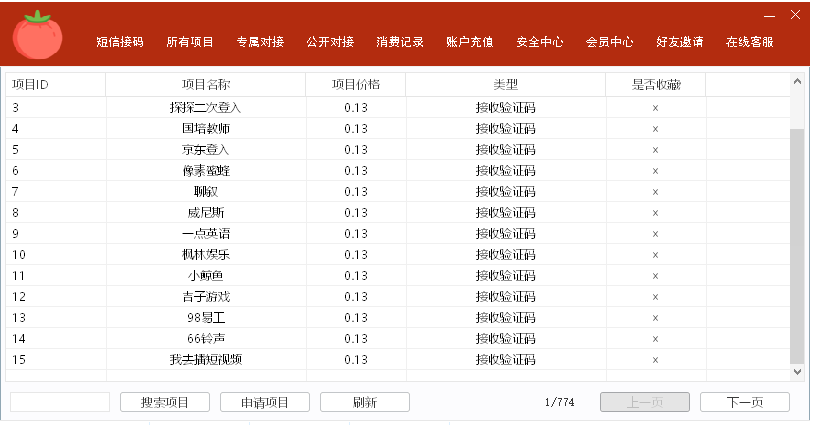Toggle favorite × for 我去搞短视频
Viewport: 815px width, 425px height.
(x=655, y=360)
